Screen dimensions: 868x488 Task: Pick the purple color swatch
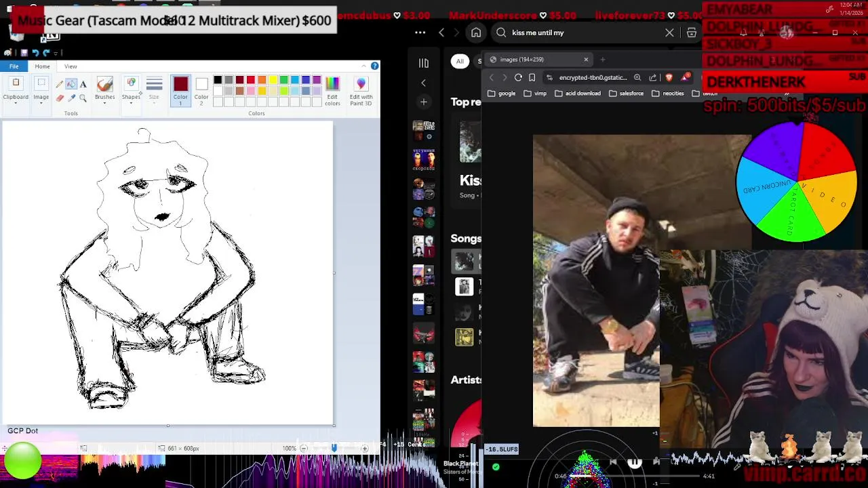317,80
